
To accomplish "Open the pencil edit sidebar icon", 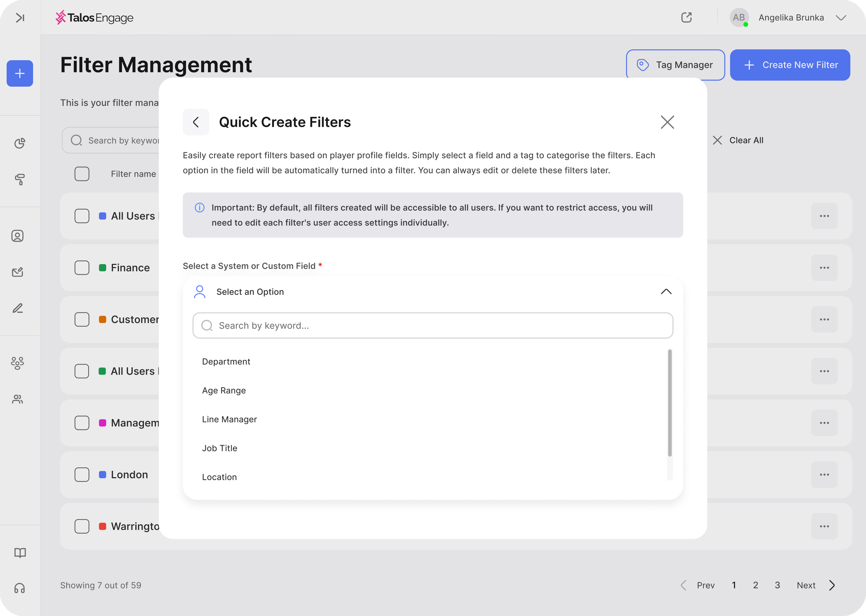I will tap(17, 308).
